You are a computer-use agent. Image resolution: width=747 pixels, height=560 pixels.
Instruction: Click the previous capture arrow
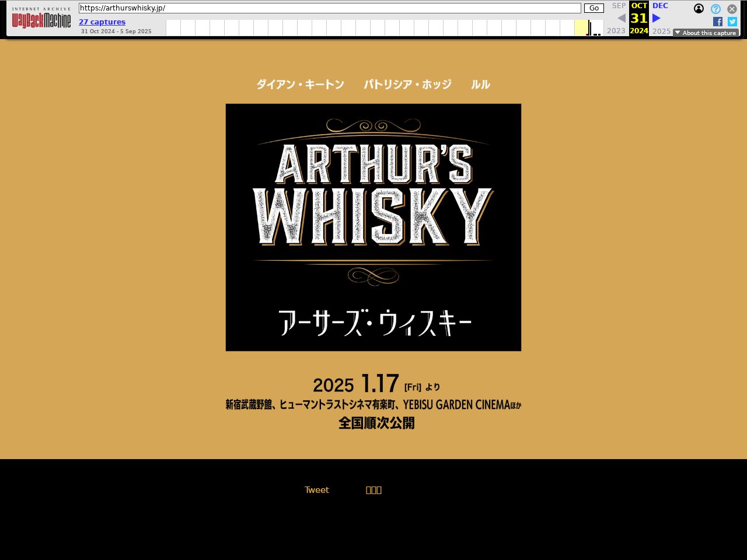(622, 18)
